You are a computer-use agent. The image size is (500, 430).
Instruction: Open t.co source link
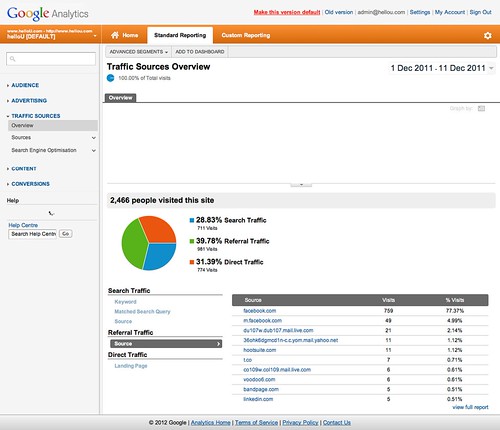click(x=248, y=360)
